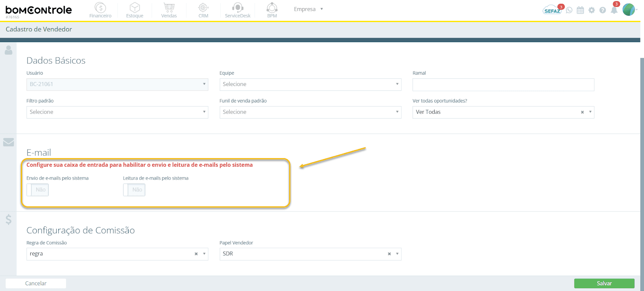Open the Usuário dropdown BC-21061
The width and height of the screenshot is (644, 291).
(x=117, y=84)
